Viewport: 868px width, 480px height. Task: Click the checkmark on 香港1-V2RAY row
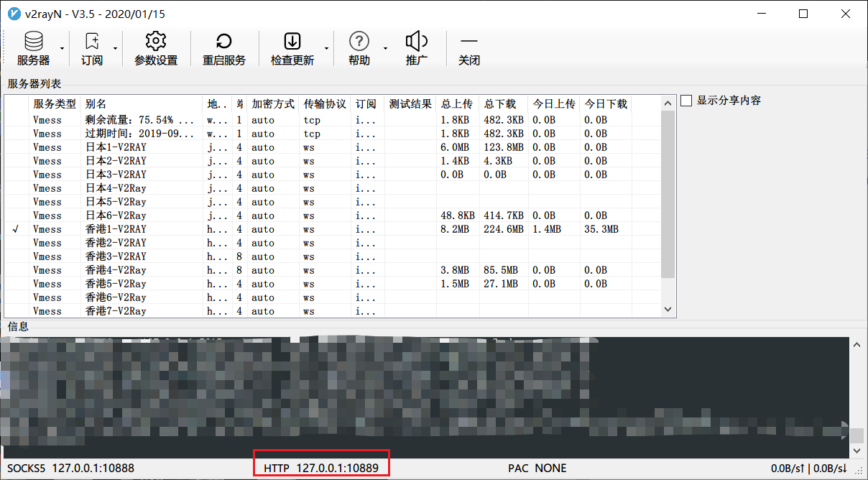tap(15, 229)
